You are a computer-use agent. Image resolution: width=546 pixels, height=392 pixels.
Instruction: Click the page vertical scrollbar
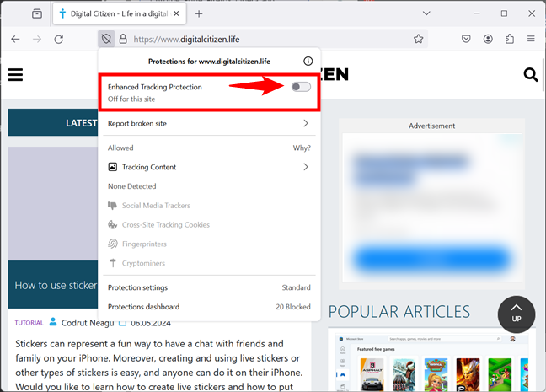[543, 74]
